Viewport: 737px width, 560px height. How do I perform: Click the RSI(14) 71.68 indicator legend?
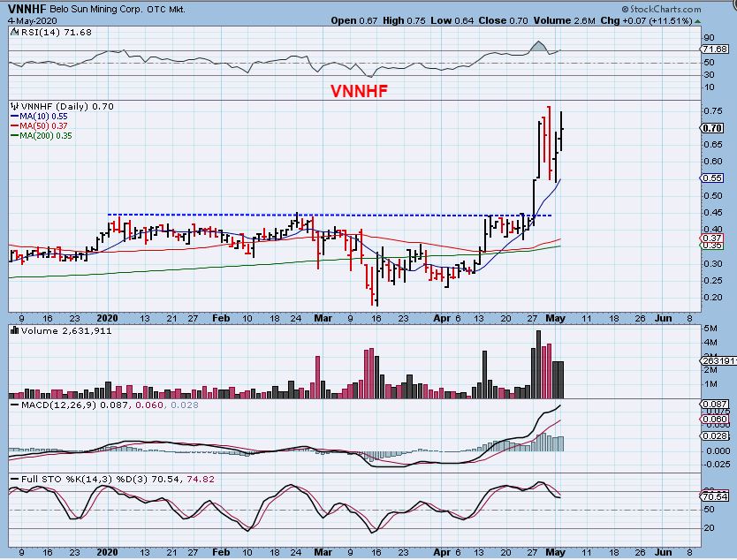[56, 33]
